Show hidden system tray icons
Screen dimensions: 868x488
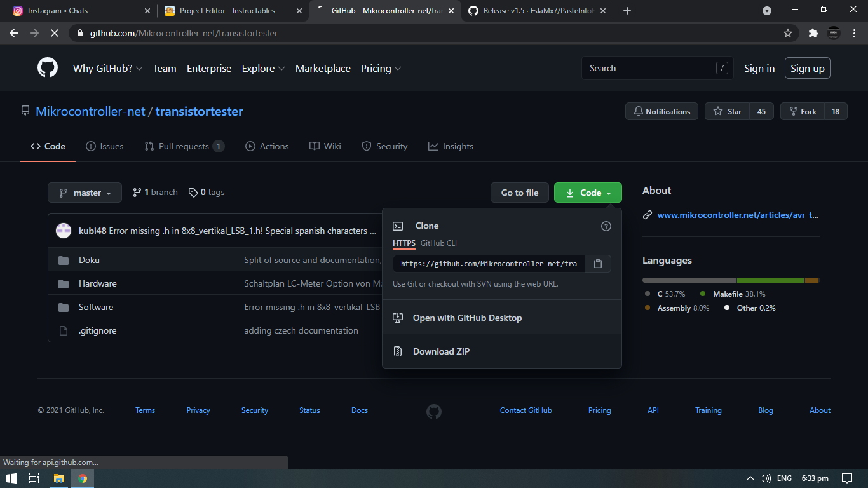(750, 478)
